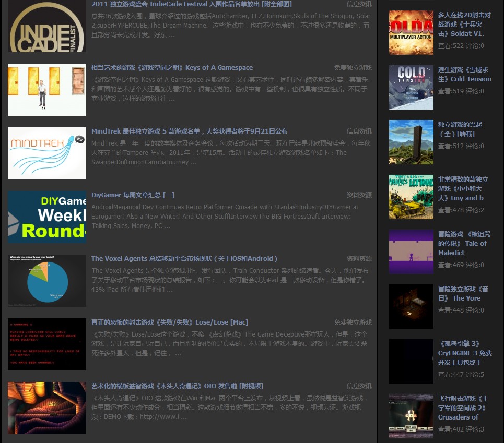504x443 pixels.
Task: Open the Lose/Lose [Mac] article title
Action: coord(170,322)
